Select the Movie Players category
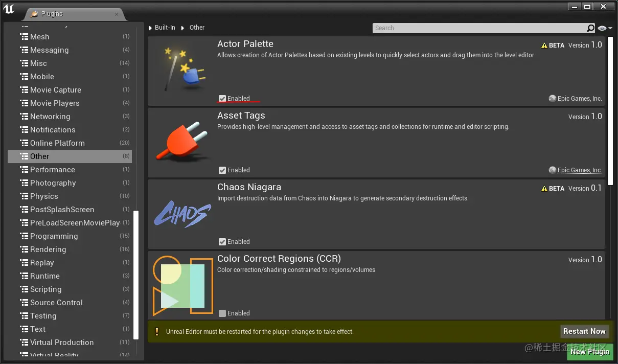This screenshot has width=618, height=364. point(70,103)
